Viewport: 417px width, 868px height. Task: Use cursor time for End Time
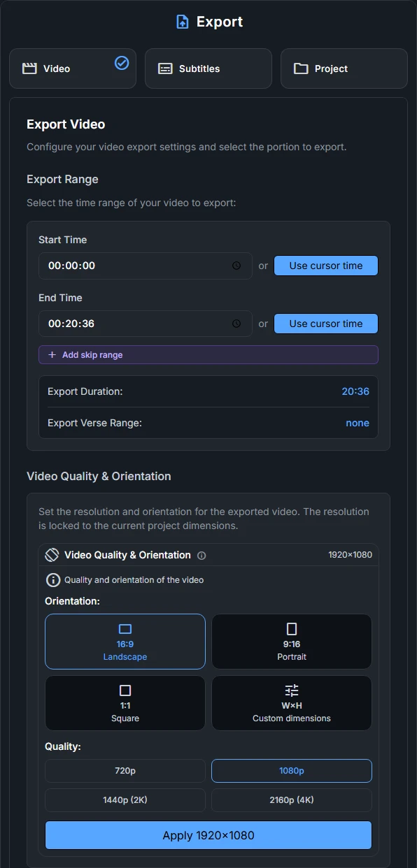(326, 324)
